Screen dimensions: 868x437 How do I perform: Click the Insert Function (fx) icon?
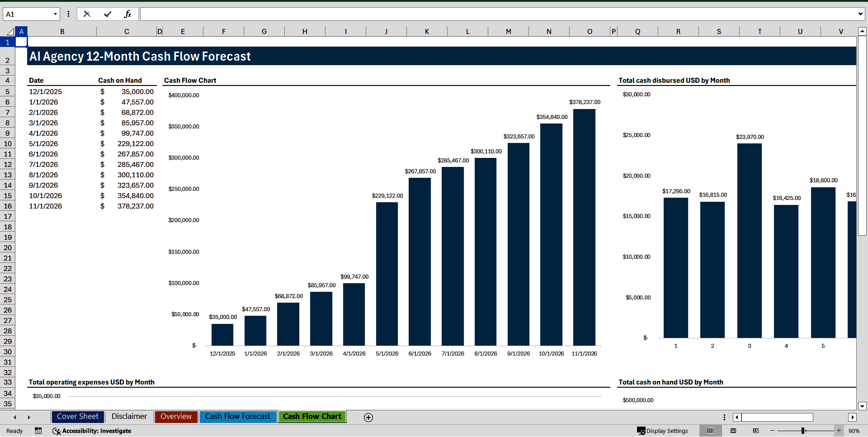pyautogui.click(x=128, y=14)
